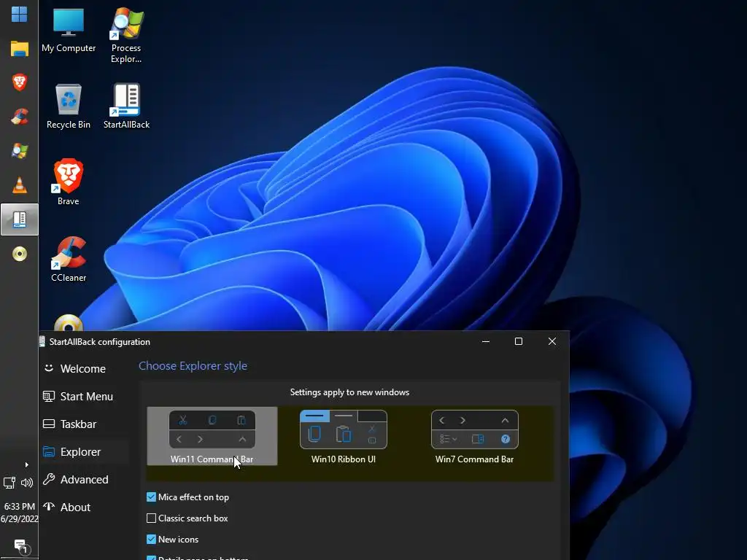Choose Win7 Command Bar style
This screenshot has width=747, height=560.
point(474,436)
